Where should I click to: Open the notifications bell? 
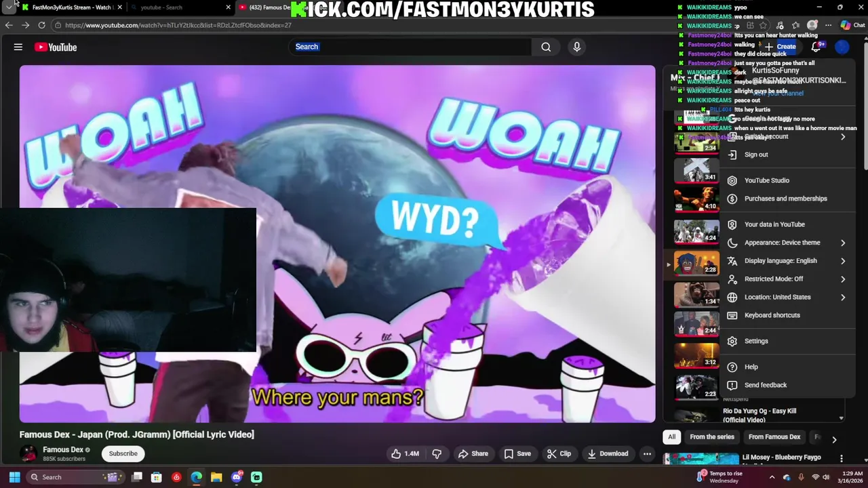[x=816, y=47]
